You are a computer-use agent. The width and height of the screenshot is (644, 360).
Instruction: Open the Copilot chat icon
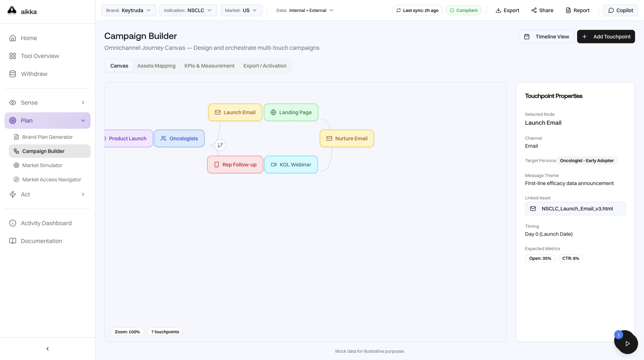pyautogui.click(x=611, y=10)
